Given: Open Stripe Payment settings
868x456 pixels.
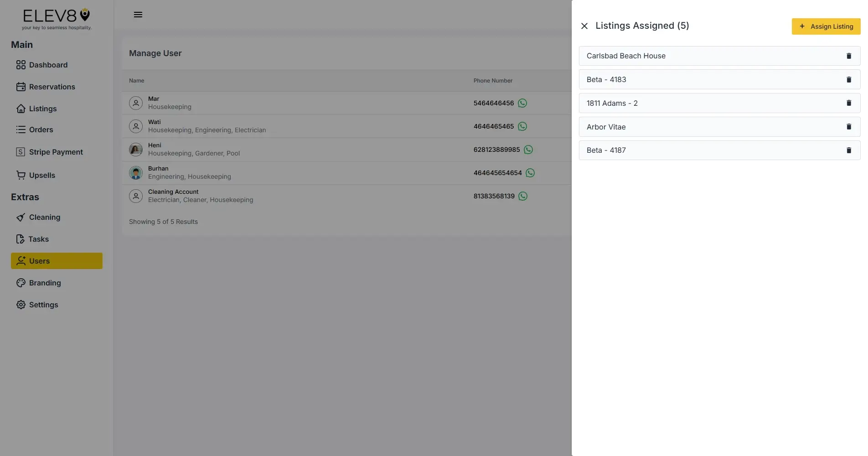Looking at the screenshot, I should tap(56, 151).
